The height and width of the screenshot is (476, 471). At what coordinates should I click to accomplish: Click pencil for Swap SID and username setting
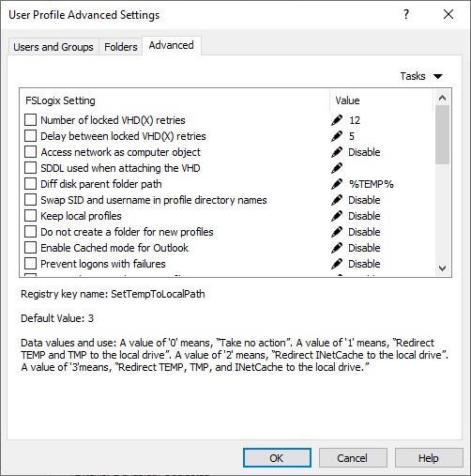coord(337,200)
